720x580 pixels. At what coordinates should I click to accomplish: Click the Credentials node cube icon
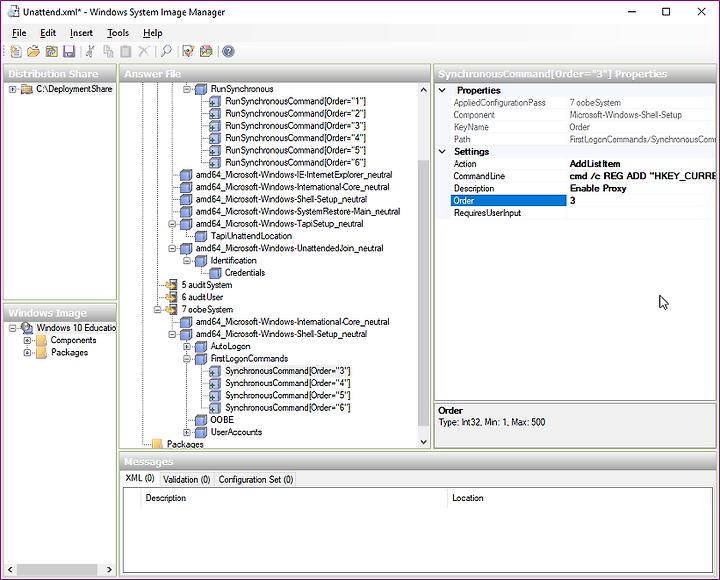click(215, 273)
